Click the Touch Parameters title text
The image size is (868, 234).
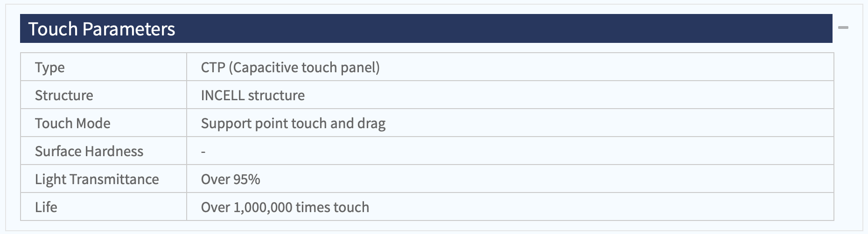tap(102, 29)
